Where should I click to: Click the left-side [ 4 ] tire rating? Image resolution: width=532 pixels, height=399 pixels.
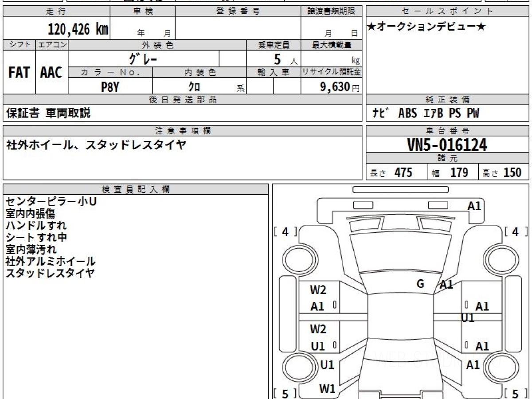tap(286, 231)
